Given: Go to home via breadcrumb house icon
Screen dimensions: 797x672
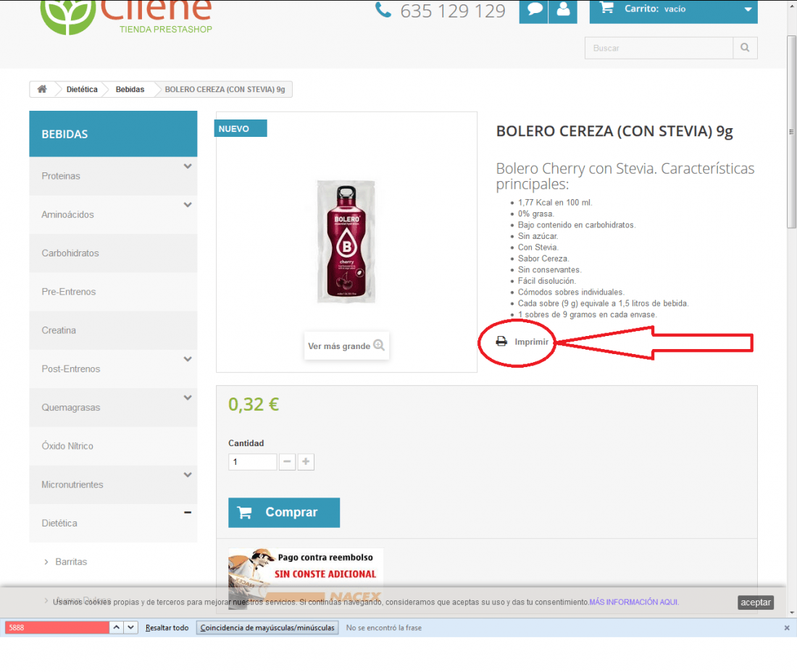Looking at the screenshot, I should [x=42, y=89].
